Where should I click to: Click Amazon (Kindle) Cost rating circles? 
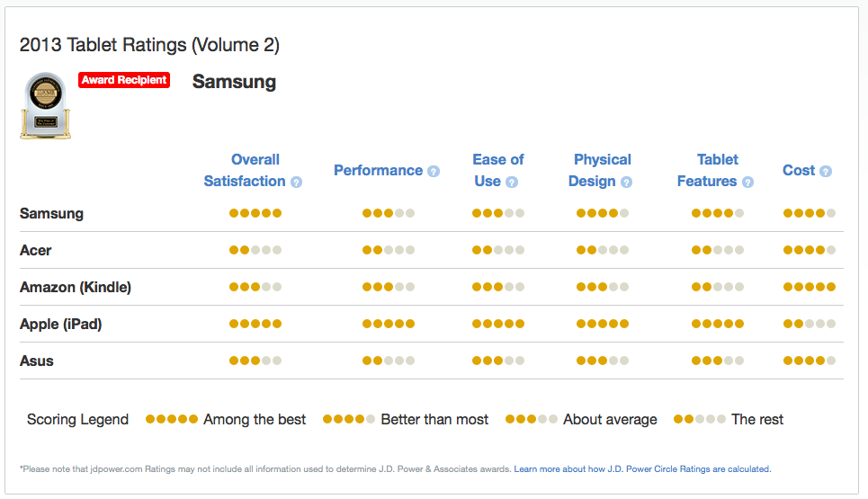(x=810, y=287)
